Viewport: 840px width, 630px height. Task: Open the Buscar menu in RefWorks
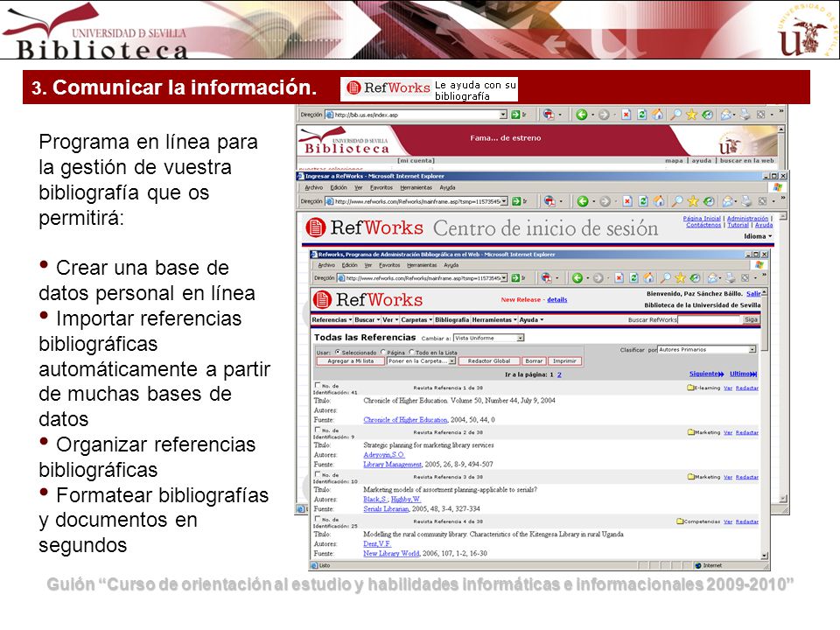point(367,320)
